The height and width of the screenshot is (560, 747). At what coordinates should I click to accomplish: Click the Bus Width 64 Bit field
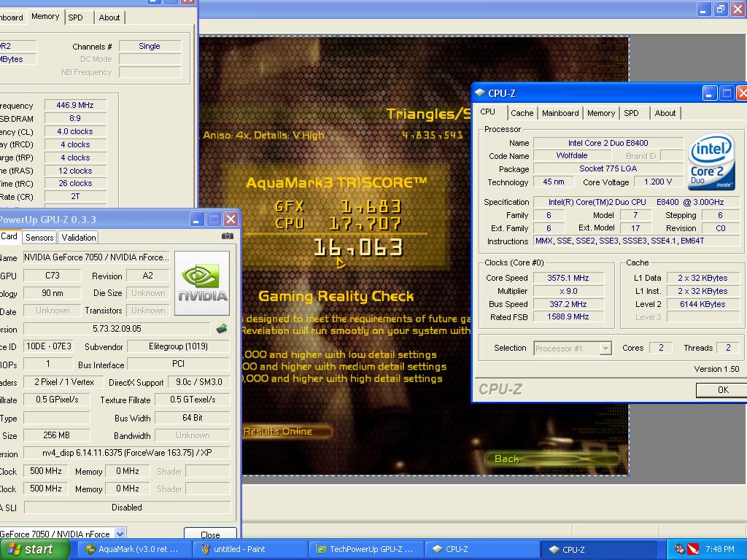coord(193,418)
